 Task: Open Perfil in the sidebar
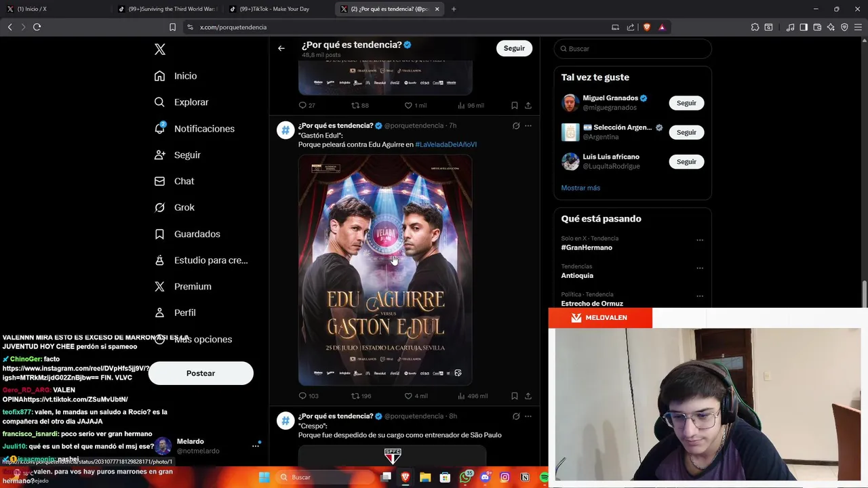point(175,312)
